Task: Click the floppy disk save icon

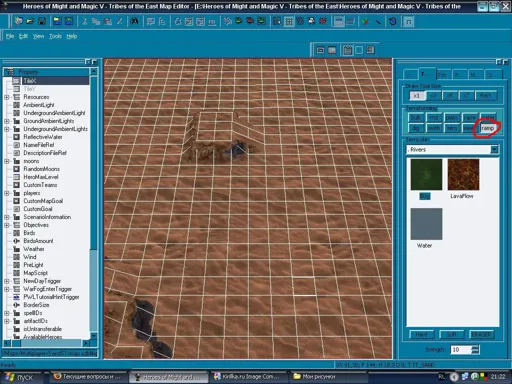Action: [42, 21]
